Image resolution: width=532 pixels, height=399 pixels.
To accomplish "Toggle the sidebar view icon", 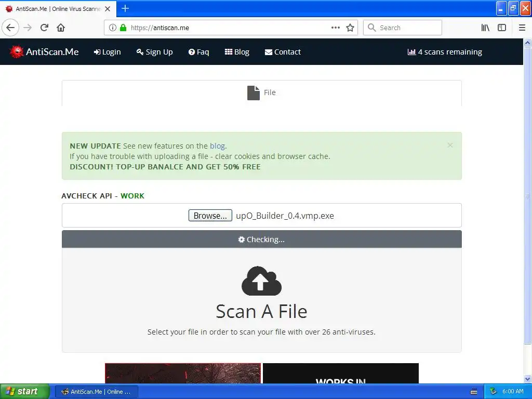I will 502,28.
